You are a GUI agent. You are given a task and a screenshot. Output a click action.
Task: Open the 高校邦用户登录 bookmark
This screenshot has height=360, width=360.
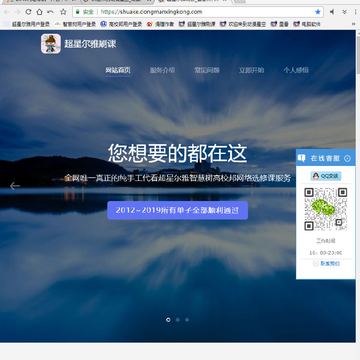[121, 24]
